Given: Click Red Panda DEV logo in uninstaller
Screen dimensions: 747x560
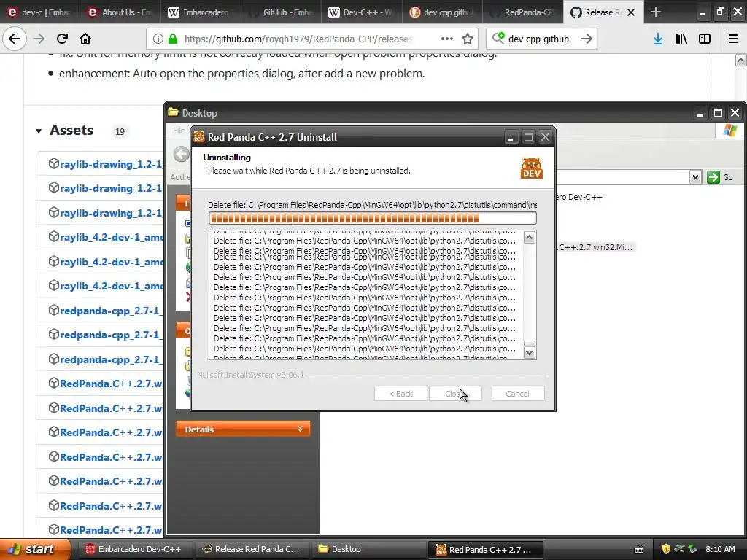Looking at the screenshot, I should coord(532,168).
